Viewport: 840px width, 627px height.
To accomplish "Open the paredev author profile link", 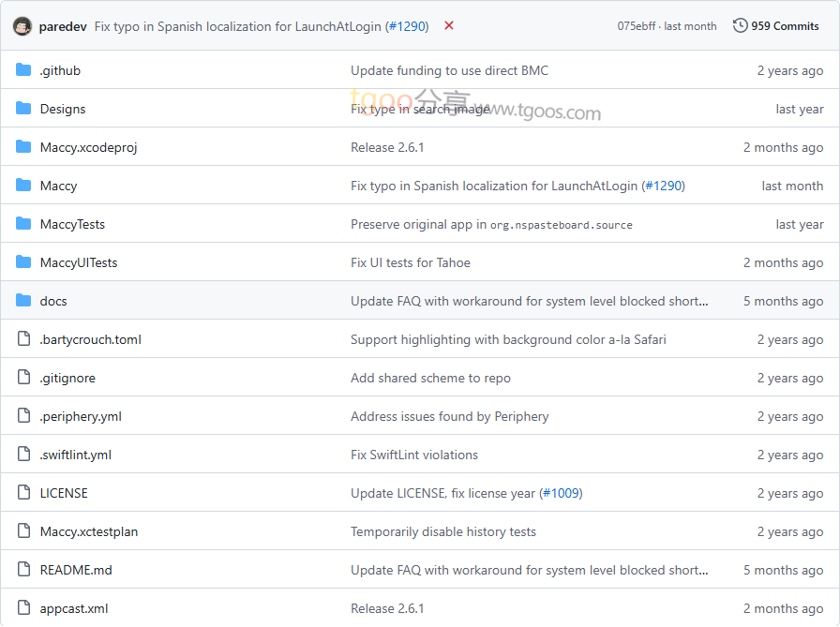I will (63, 26).
